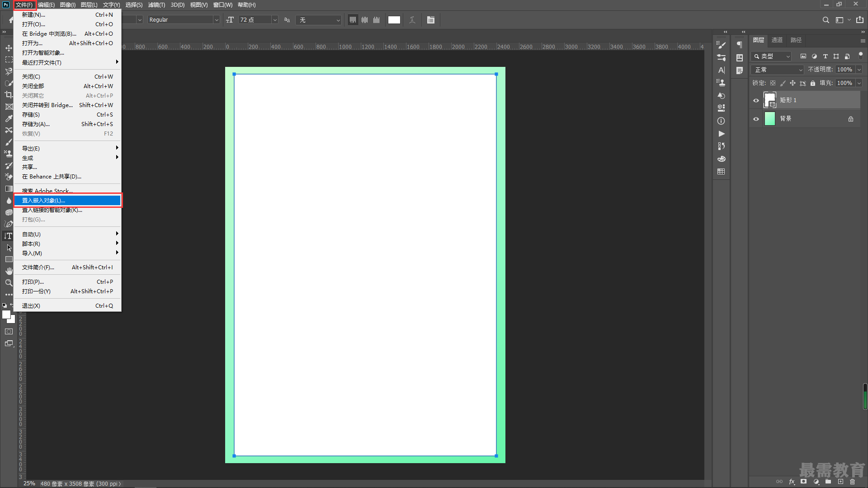The width and height of the screenshot is (868, 488).
Task: Open the font style Regular dropdown
Action: (x=184, y=20)
